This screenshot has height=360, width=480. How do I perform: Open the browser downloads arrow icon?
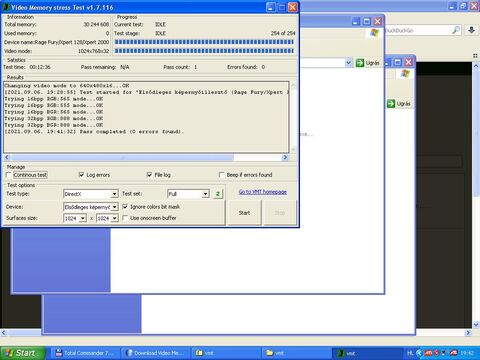pyautogui.click(x=471, y=30)
